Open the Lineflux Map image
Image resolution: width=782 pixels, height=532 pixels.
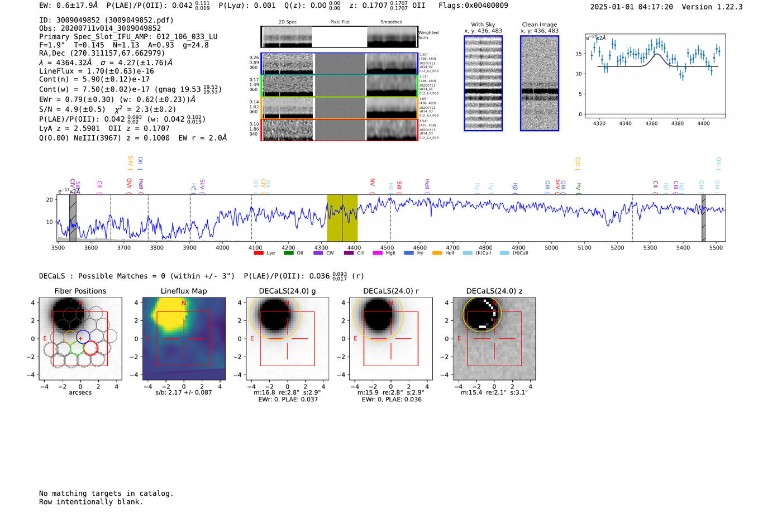pyautogui.click(x=184, y=339)
